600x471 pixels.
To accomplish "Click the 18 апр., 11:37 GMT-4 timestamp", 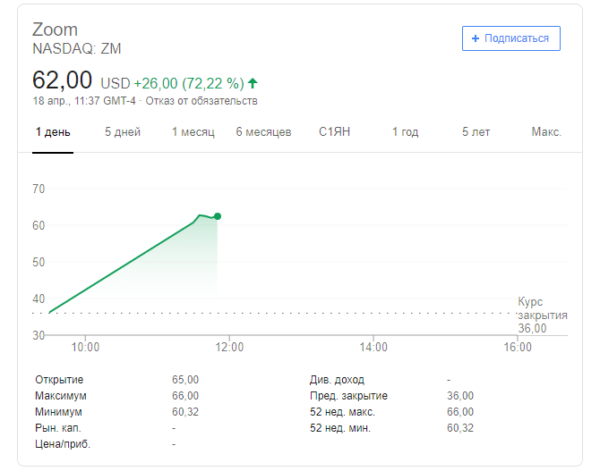I will 84,101.
